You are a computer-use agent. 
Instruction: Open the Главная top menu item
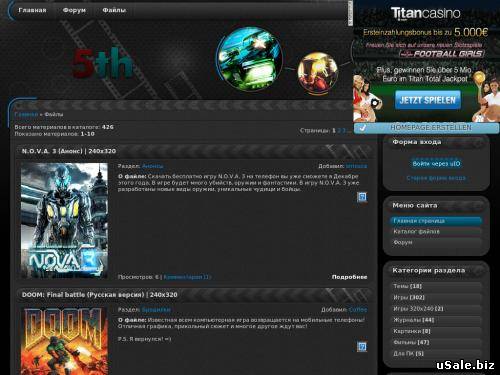tap(32, 10)
